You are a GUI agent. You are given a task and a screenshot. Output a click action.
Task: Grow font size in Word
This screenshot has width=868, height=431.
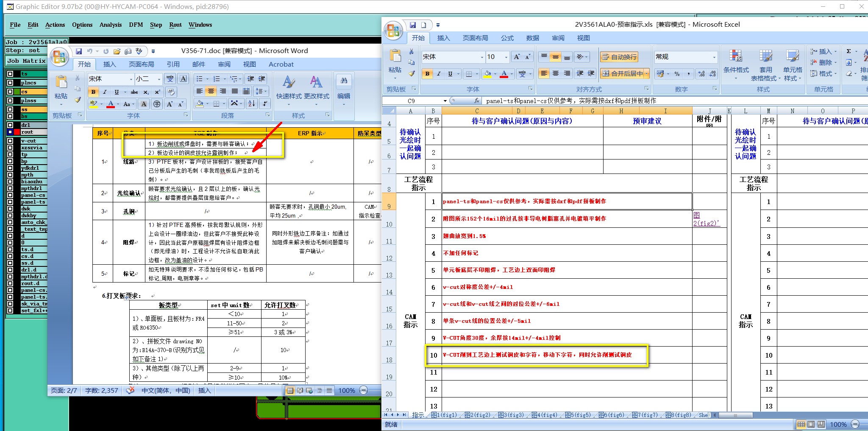[x=170, y=104]
